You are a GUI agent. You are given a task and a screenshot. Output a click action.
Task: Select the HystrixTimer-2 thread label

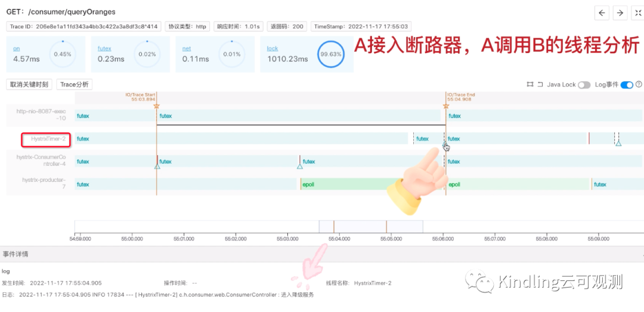point(49,139)
